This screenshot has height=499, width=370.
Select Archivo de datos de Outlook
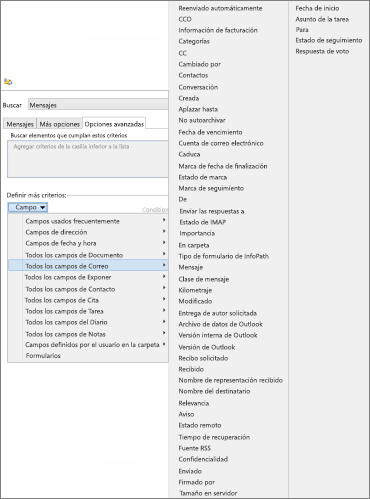(220, 324)
